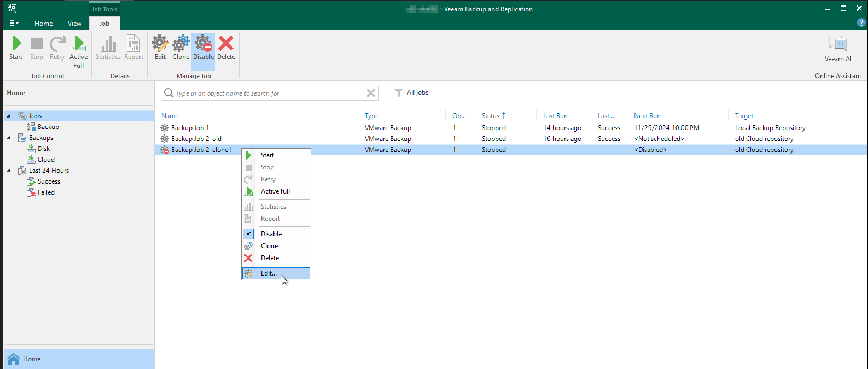Click the job search input field
The height and width of the screenshot is (369, 868).
click(x=269, y=93)
